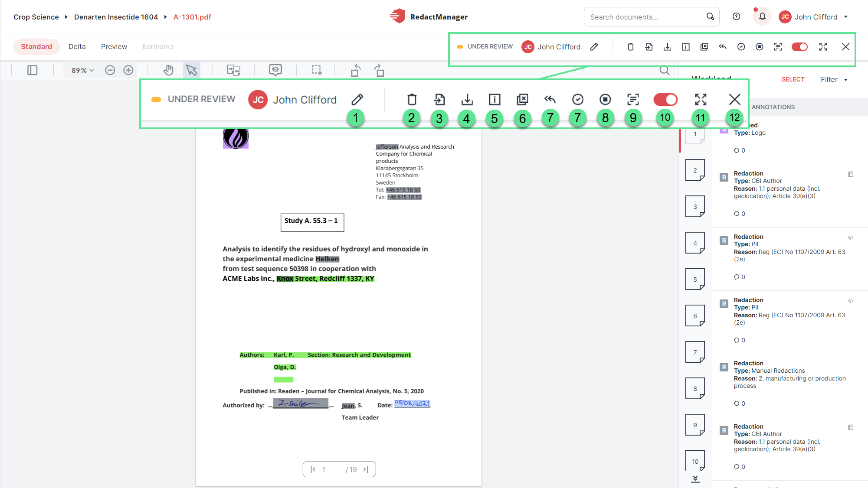
Task: Select page 7 thumbnail
Action: [695, 352]
